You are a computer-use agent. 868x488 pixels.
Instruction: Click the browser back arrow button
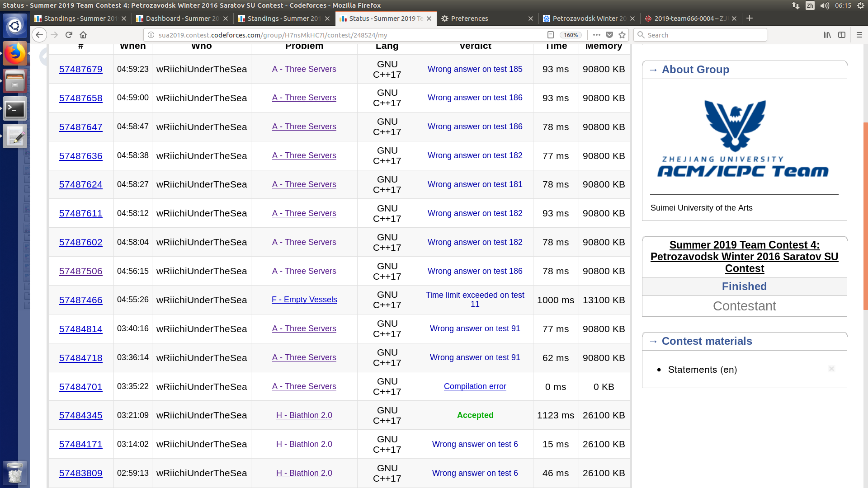click(x=39, y=35)
